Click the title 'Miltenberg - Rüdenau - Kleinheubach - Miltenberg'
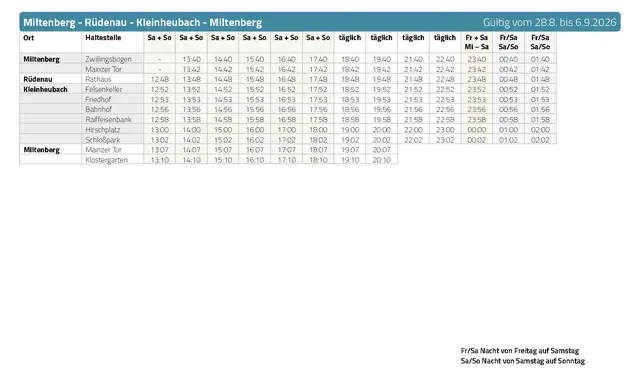The width and height of the screenshot is (640, 388). pyautogui.click(x=142, y=22)
